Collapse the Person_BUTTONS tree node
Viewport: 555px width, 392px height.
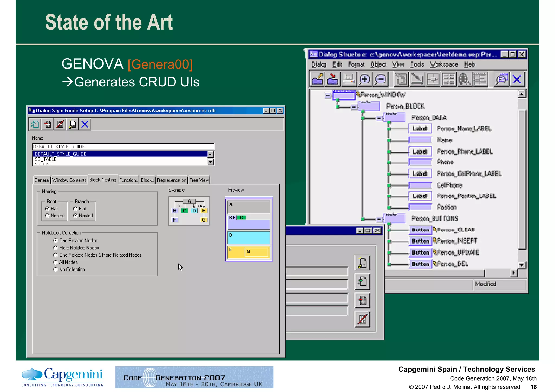click(379, 219)
